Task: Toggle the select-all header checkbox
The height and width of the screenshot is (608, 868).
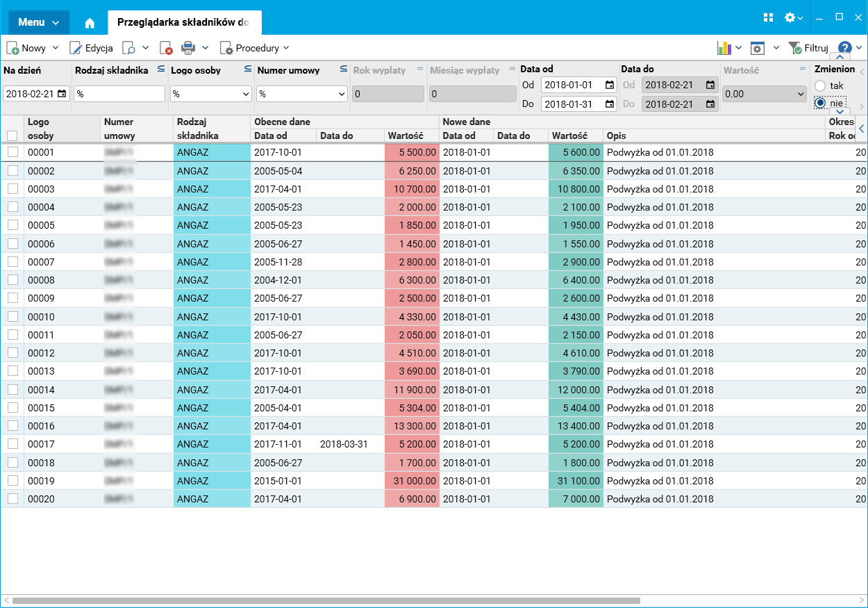Action: (12, 136)
